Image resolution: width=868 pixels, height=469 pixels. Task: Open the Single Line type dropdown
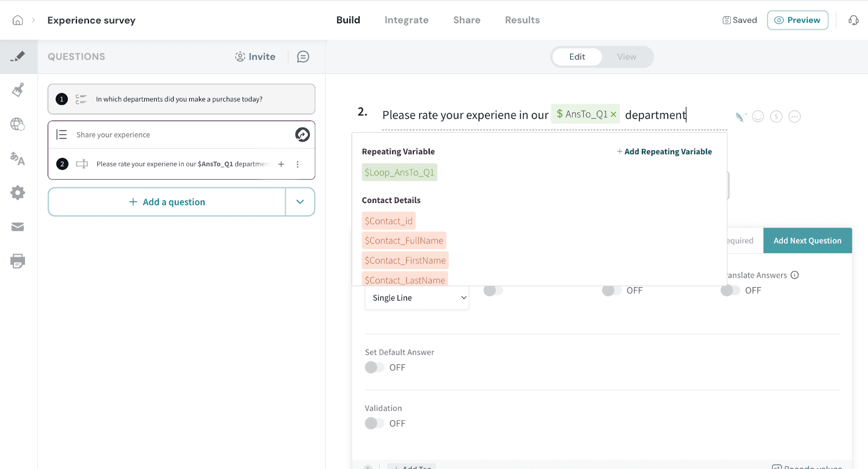417,298
